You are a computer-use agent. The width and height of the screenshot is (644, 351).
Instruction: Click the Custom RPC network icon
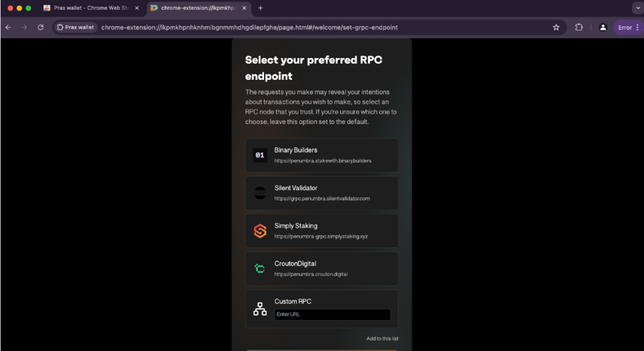260,309
